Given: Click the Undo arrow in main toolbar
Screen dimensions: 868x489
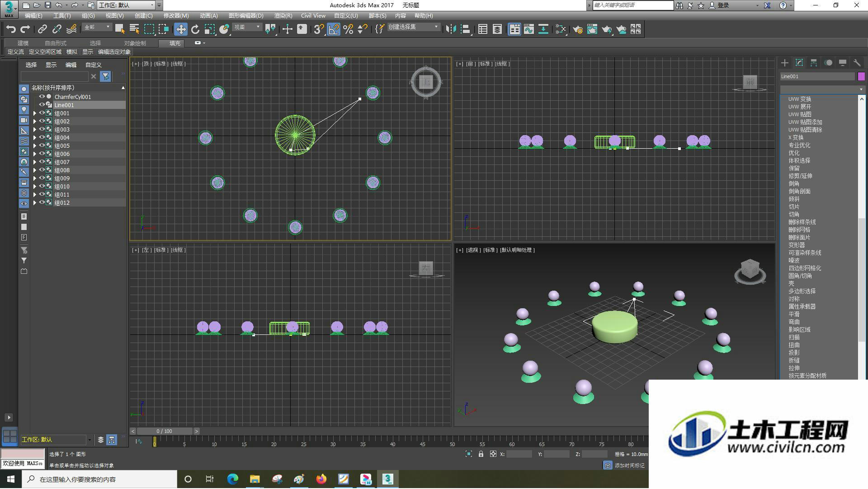Looking at the screenshot, I should [11, 29].
